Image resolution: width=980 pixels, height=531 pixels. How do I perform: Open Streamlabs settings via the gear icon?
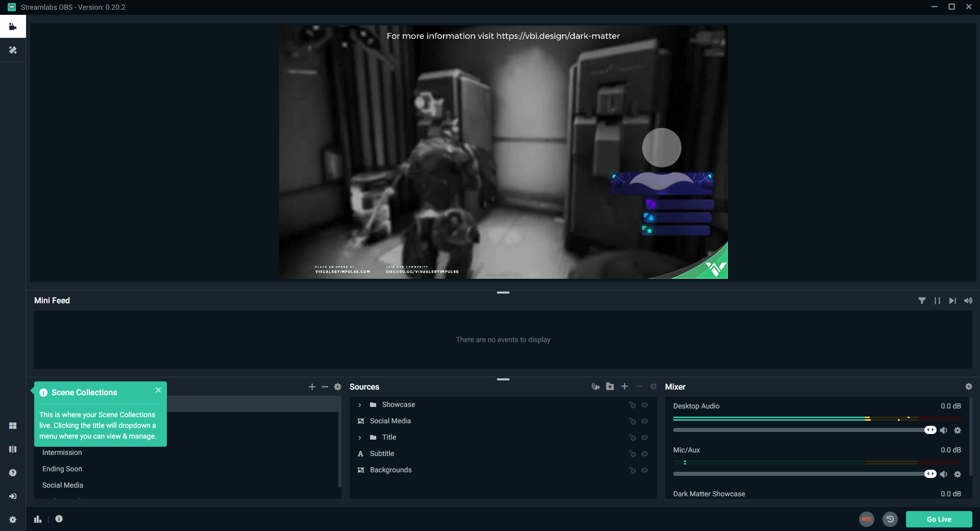[13, 519]
